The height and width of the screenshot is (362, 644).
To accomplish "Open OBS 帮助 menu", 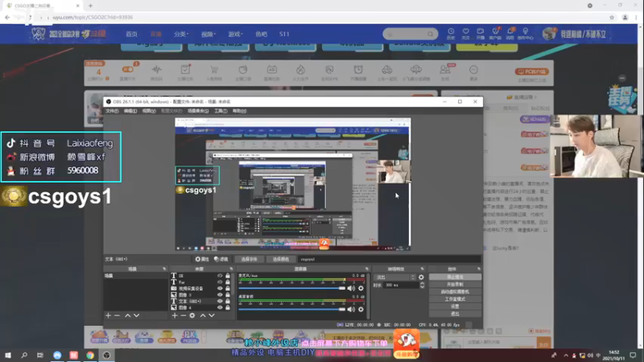I will click(x=239, y=111).
